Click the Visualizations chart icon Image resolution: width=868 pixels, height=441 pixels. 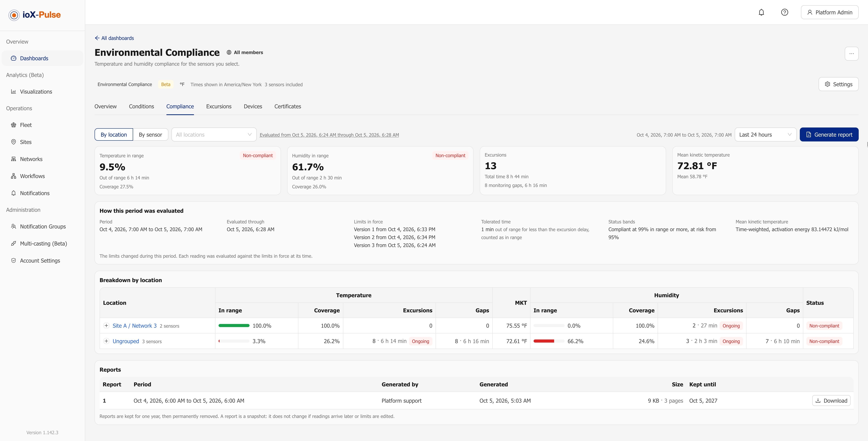14,92
